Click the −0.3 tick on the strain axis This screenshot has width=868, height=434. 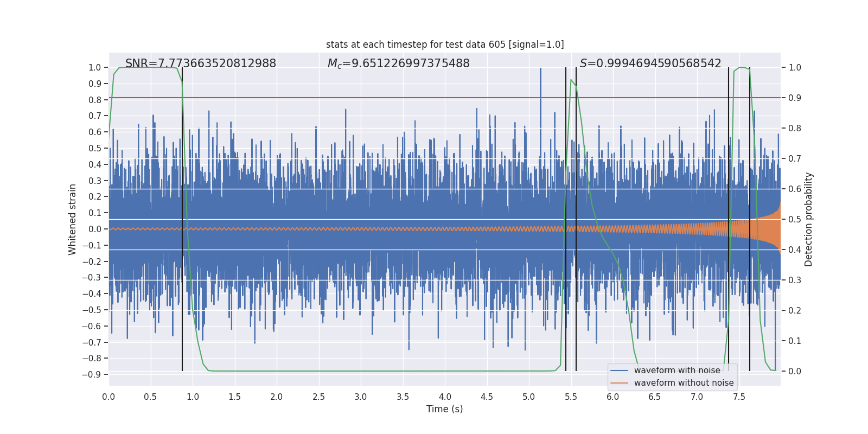click(92, 277)
